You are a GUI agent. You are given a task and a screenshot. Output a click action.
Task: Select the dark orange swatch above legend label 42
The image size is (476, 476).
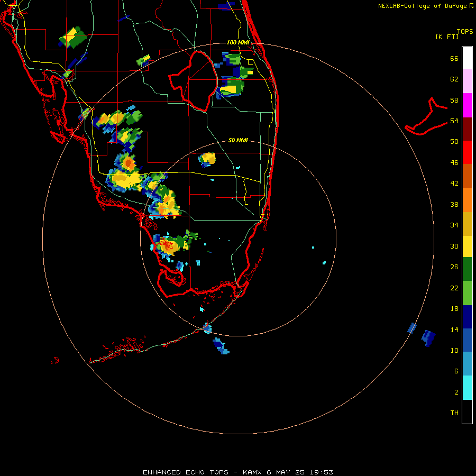467,176
